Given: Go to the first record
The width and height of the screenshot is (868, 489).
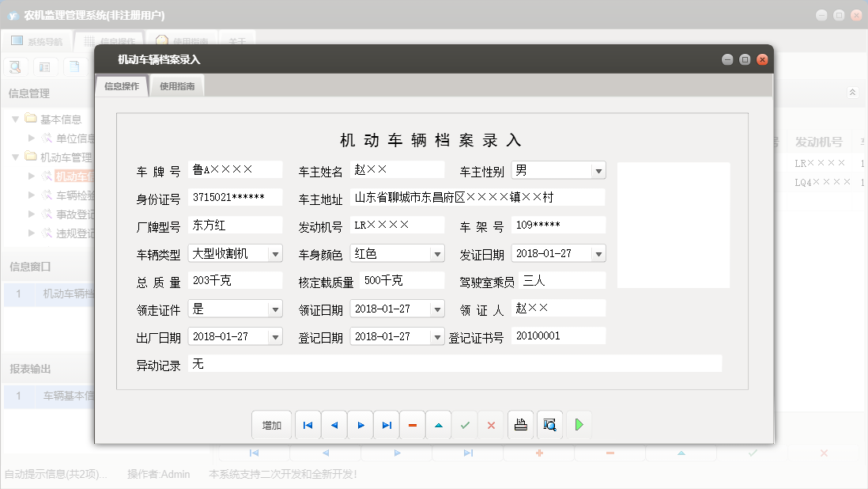Looking at the screenshot, I should 308,425.
